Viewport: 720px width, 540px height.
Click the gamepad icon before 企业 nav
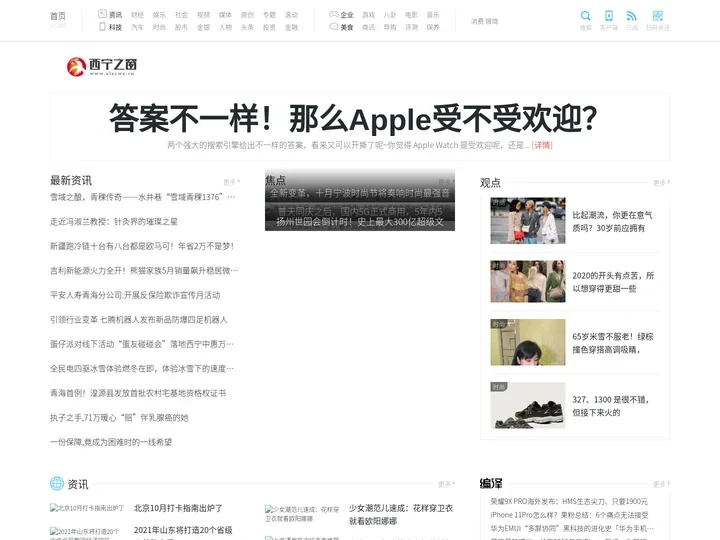(x=334, y=14)
